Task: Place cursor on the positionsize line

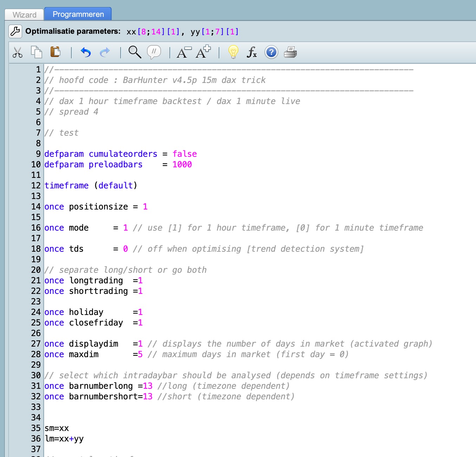Action: tap(98, 207)
